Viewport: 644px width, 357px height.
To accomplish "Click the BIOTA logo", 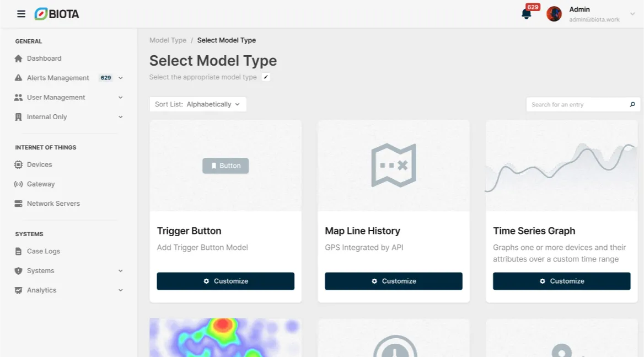I will (57, 14).
